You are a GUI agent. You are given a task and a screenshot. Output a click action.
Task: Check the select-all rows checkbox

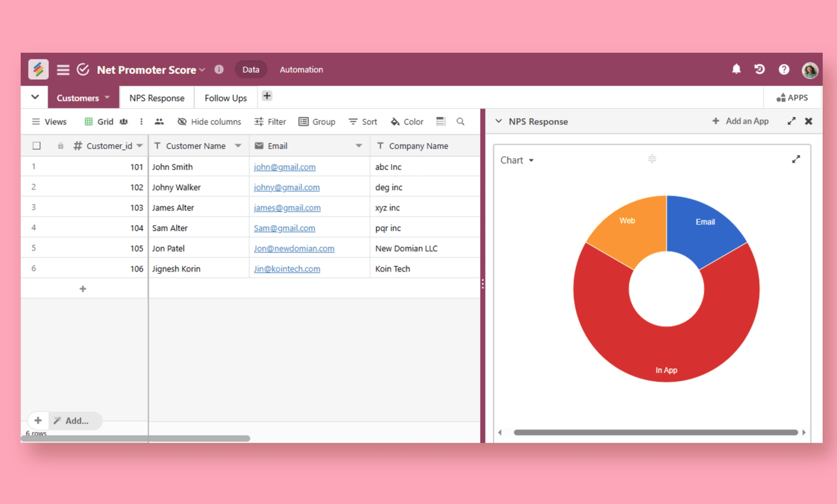37,146
